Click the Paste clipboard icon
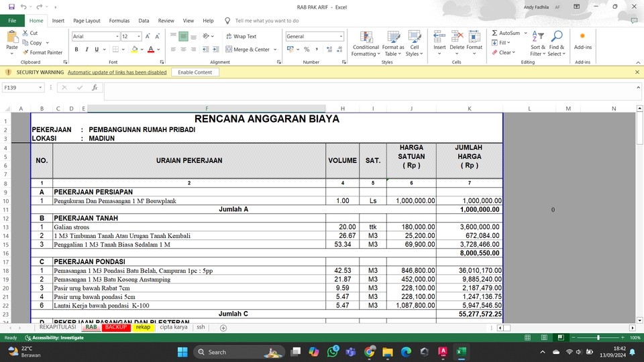This screenshot has height=362, width=644. point(12,38)
